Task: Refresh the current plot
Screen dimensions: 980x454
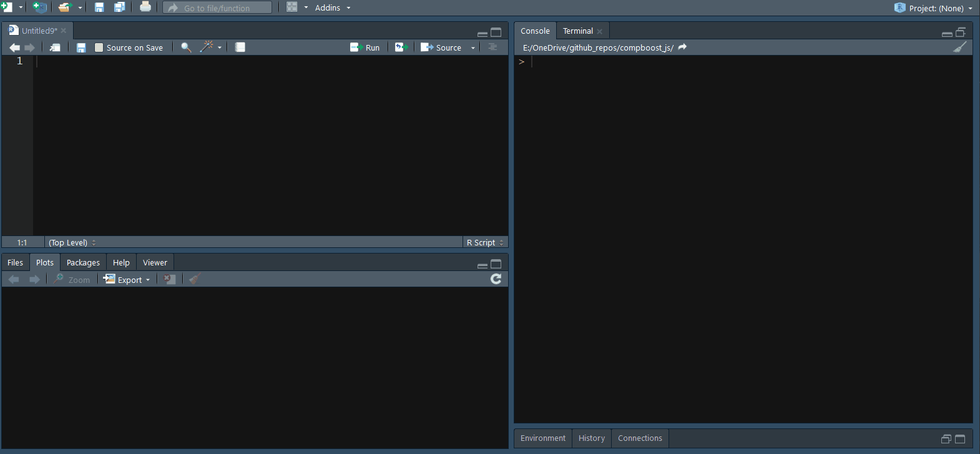Action: 496,279
